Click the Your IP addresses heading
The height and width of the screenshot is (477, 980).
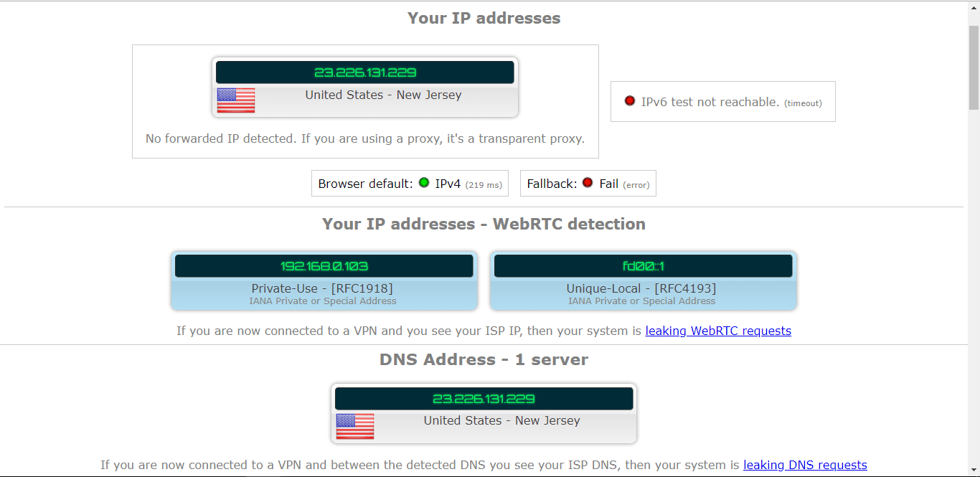(x=484, y=18)
